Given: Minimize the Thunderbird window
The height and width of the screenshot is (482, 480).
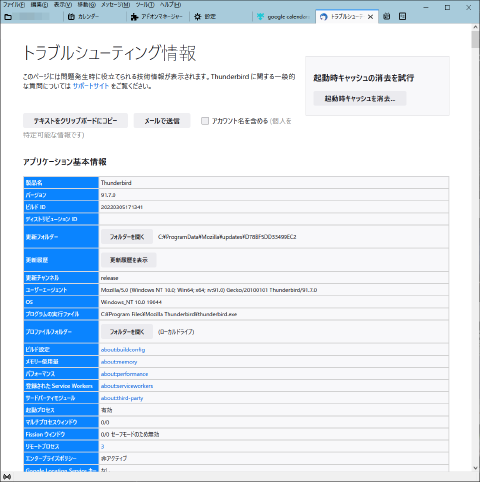Looking at the screenshot, I should (x=426, y=7).
